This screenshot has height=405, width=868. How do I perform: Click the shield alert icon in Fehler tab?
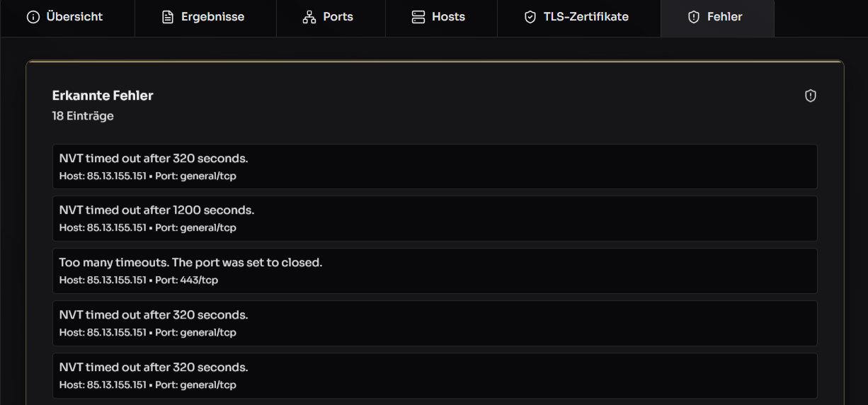pyautogui.click(x=694, y=17)
